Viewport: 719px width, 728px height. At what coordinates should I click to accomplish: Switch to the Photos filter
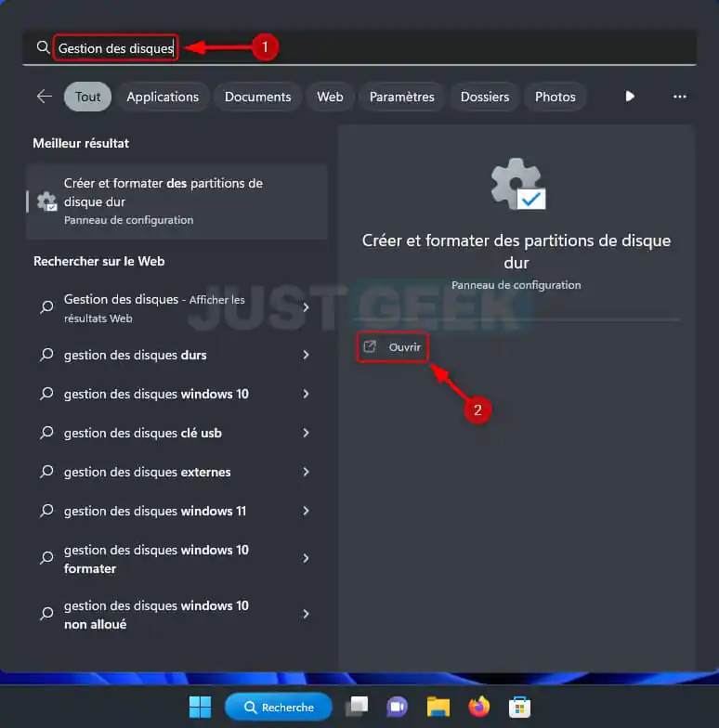(x=556, y=97)
